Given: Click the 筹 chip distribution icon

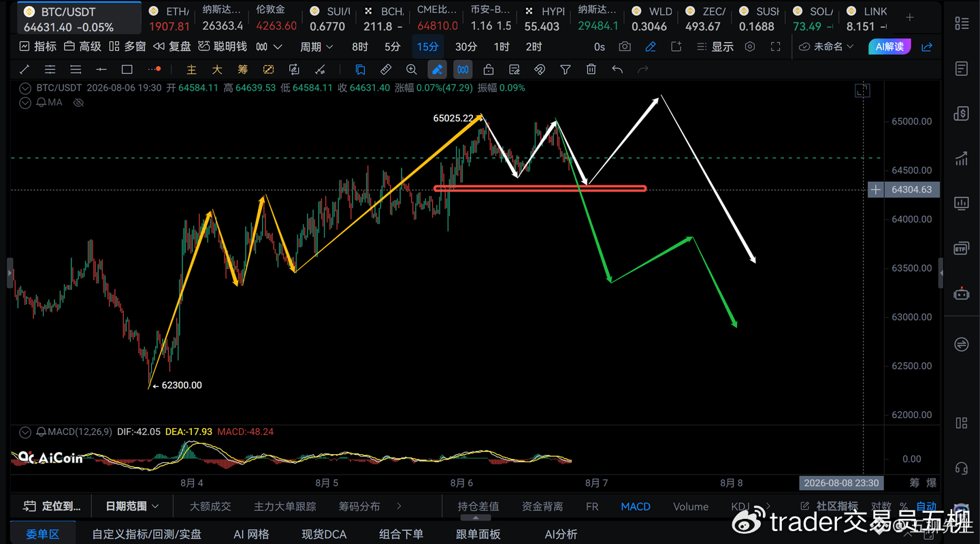Looking at the screenshot, I should click(x=243, y=69).
